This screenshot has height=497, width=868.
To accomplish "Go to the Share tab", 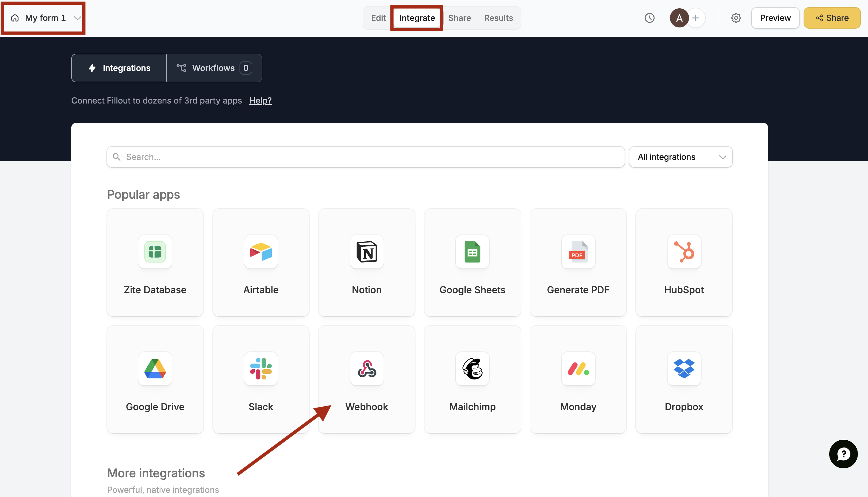I will pyautogui.click(x=459, y=18).
